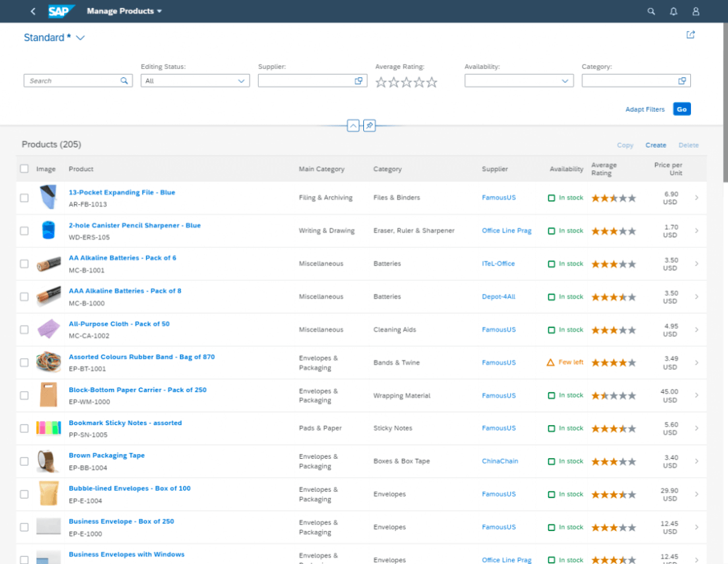
Task: Set Average Rating filter to five stars
Action: 432,82
